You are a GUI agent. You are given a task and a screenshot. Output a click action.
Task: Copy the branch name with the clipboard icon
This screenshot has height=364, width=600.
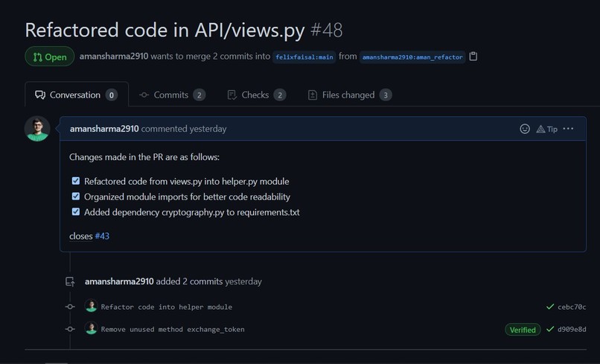tap(473, 57)
